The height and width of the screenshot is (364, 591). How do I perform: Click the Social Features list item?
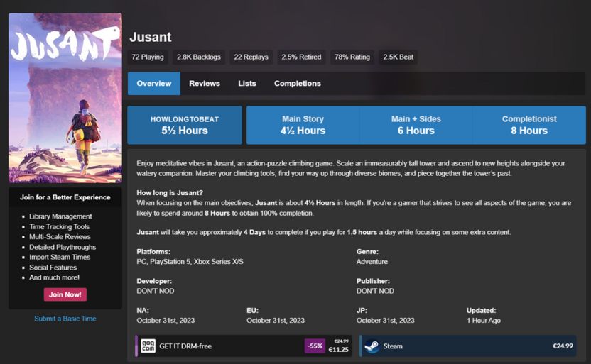coord(53,268)
